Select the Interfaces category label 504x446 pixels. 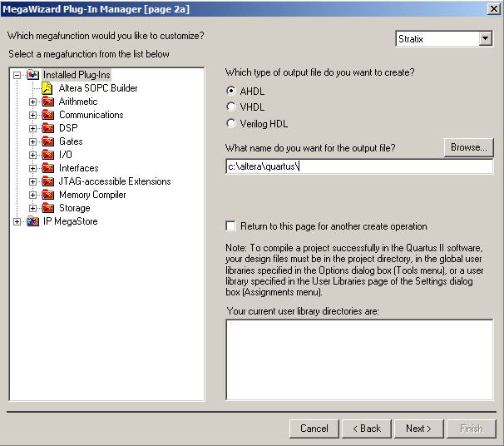click(x=78, y=168)
